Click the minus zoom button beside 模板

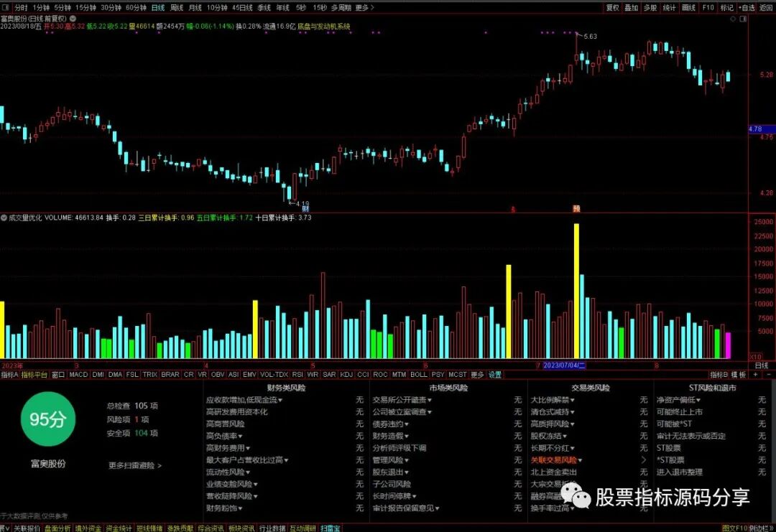(768, 375)
